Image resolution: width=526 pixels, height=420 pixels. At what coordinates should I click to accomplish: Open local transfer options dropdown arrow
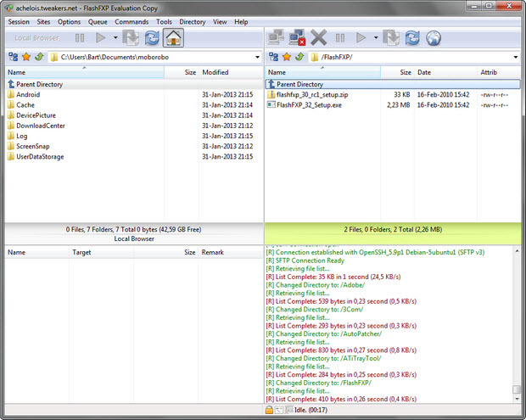tap(115, 37)
